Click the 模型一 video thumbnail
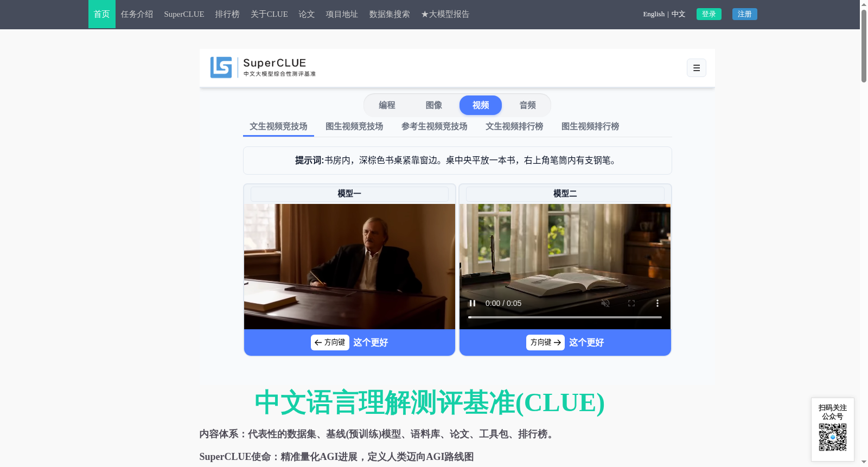The image size is (868, 467). click(349, 266)
